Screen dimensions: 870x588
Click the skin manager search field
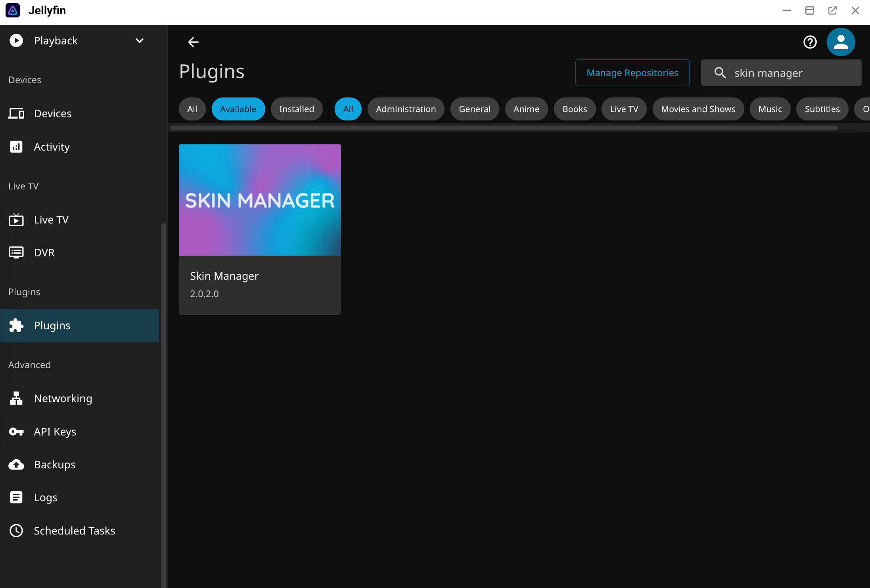click(781, 73)
